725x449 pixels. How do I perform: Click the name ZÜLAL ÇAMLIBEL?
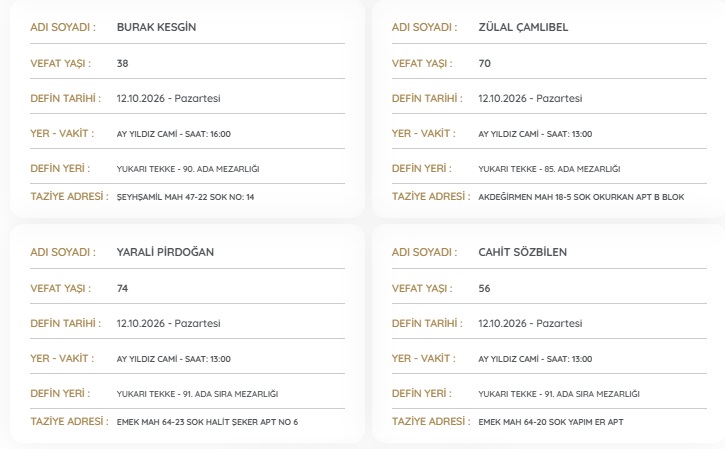(523, 27)
